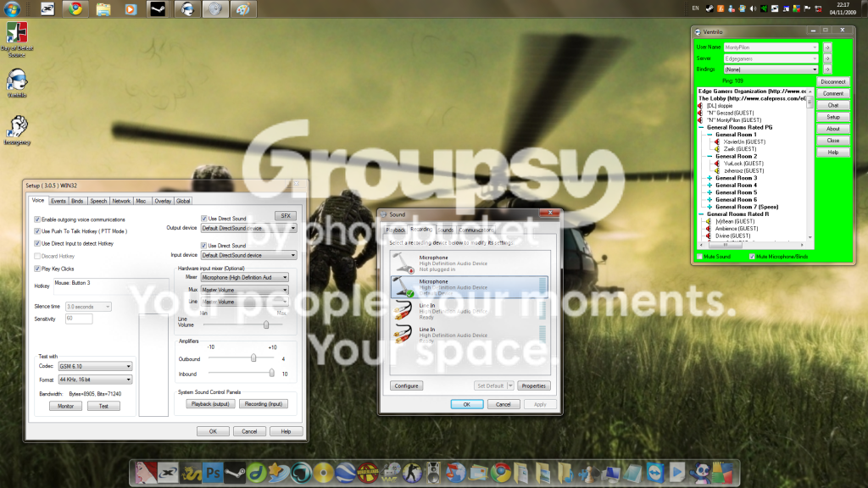Uncheck Play Key Clicks option
Screen dimensions: 868x488
(37, 269)
